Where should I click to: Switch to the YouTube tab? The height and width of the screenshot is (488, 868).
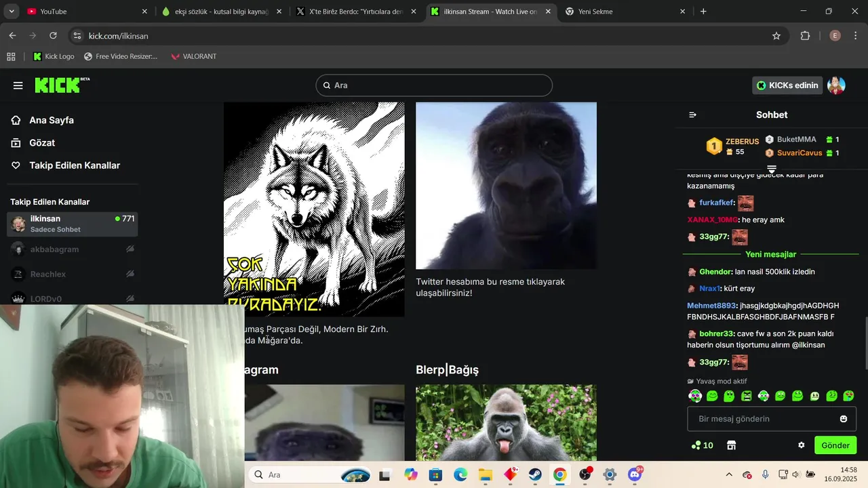(x=87, y=12)
